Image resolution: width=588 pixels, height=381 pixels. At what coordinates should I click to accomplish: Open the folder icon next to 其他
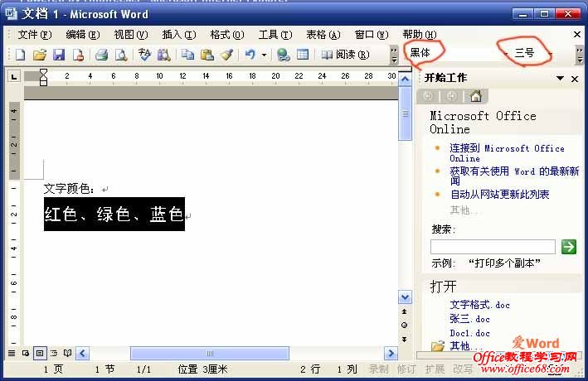click(x=438, y=346)
